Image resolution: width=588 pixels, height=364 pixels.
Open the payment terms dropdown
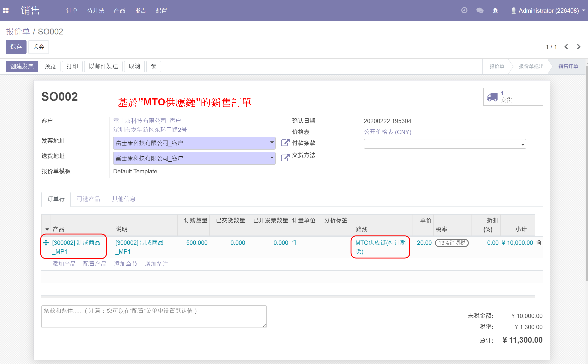pos(445,144)
